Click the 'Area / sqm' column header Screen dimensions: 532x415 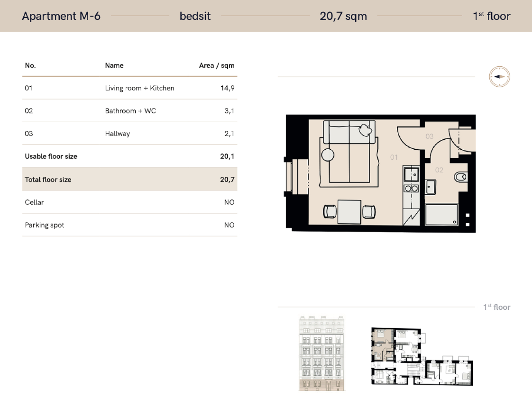217,66
